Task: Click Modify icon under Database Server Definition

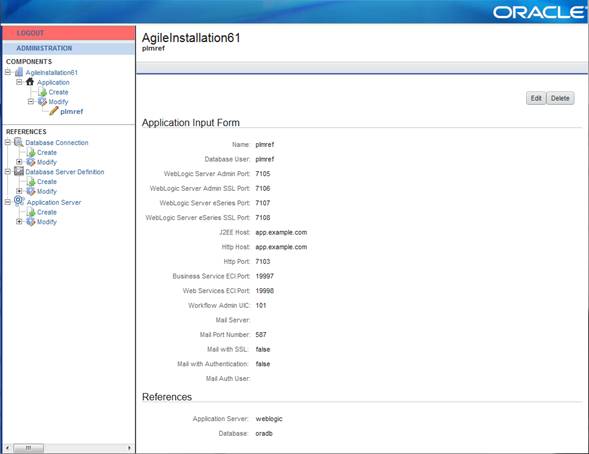Action: coord(31,191)
